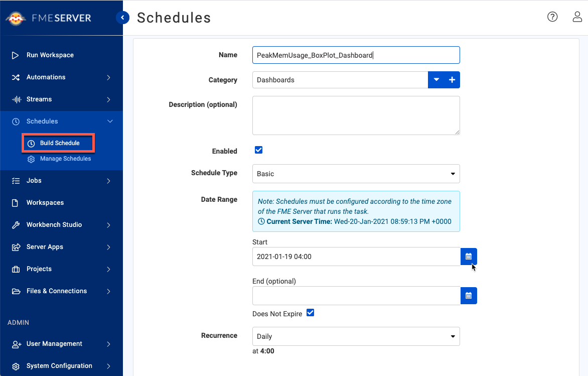This screenshot has height=376, width=588.
Task: Click the End (optional) date field
Action: pos(356,296)
